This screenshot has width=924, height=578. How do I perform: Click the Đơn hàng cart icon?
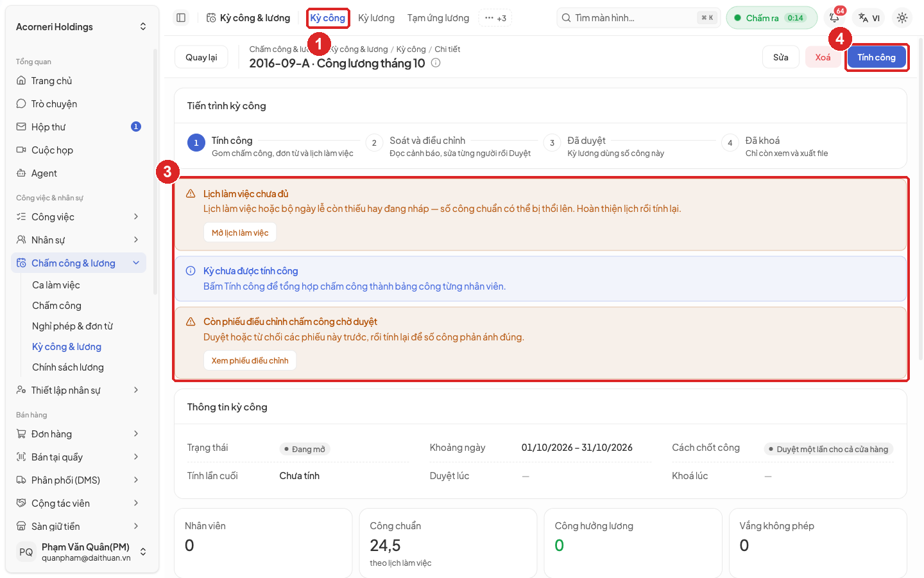point(21,434)
